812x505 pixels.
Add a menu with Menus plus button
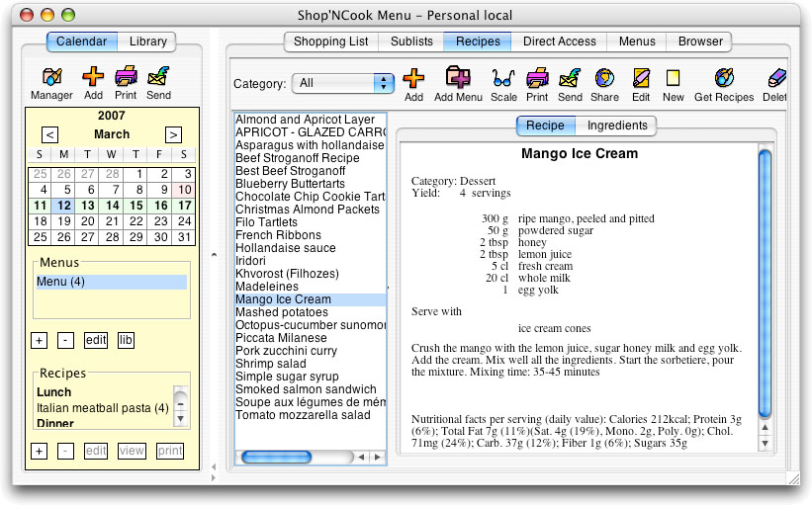click(40, 341)
